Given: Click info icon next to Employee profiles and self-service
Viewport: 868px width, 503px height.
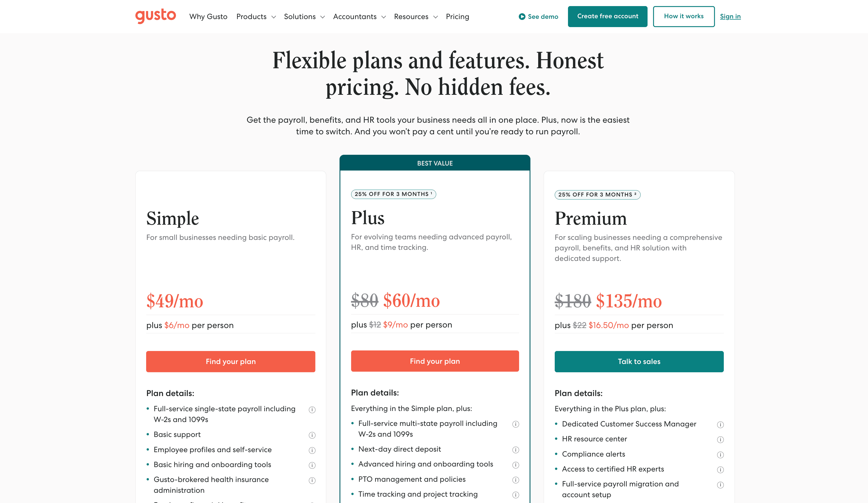Looking at the screenshot, I should [312, 450].
